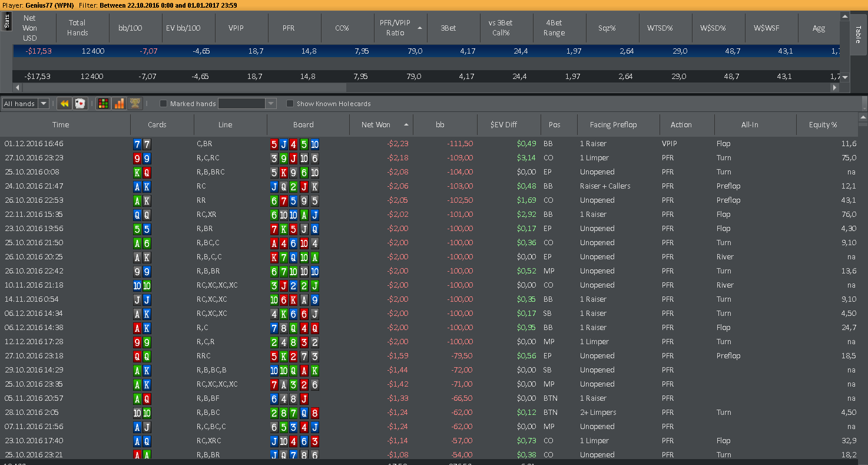Sort hands by Cards column header
868x465 pixels.
(x=157, y=125)
